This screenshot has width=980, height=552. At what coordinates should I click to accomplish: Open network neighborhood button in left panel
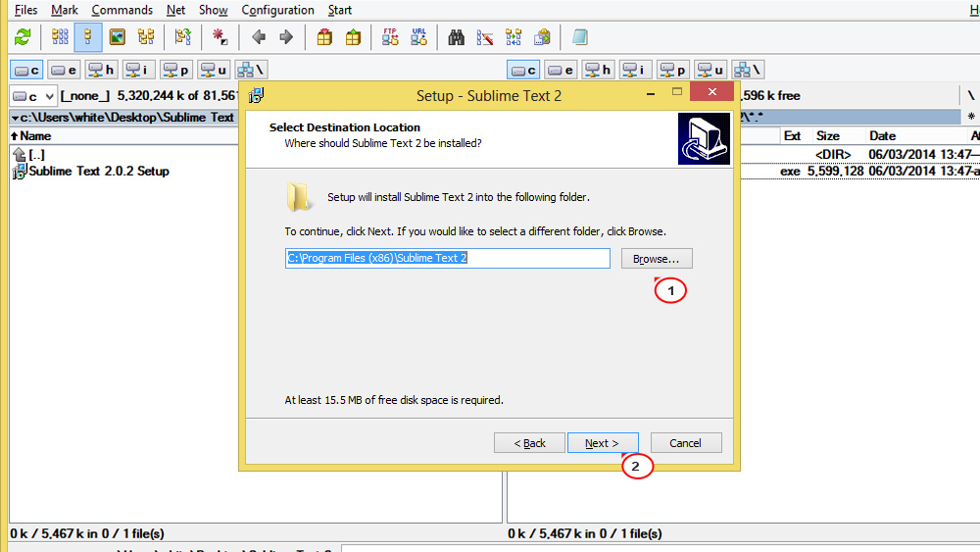(x=251, y=70)
